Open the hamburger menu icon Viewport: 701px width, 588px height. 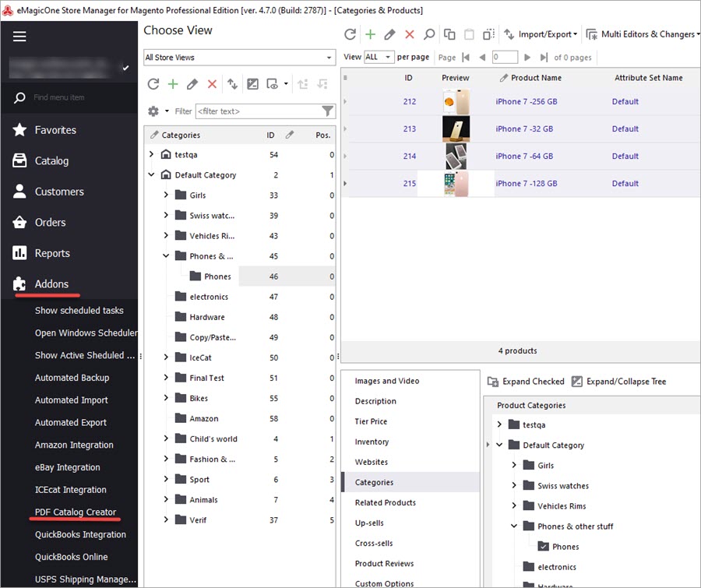(19, 37)
